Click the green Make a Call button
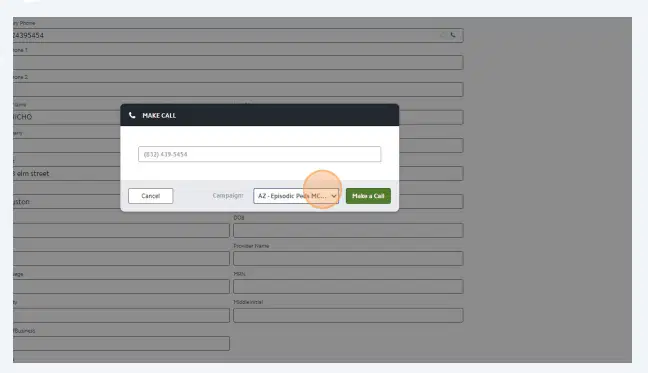The image size is (648, 373). tap(368, 196)
